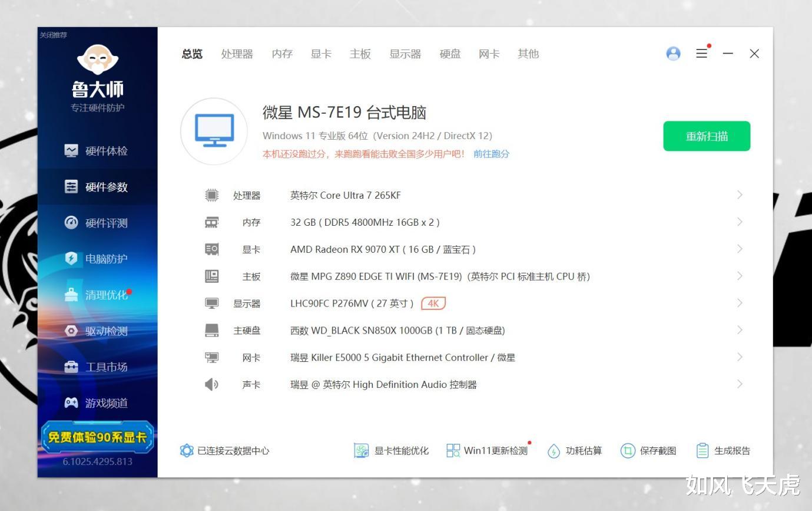Viewport: 812px width, 511px height.
Task: Click the 免费体验90系显卡 banner
Action: (97, 437)
